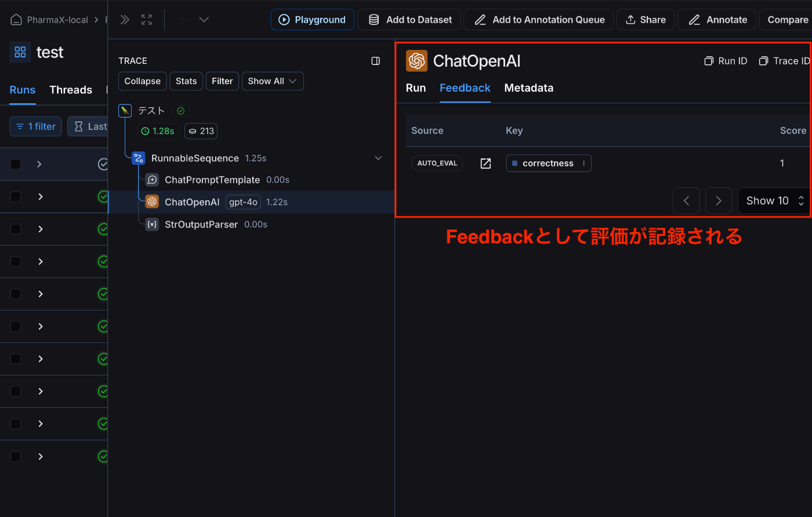Click the AUTO_EVAL source badge
The height and width of the screenshot is (517, 812).
[437, 164]
